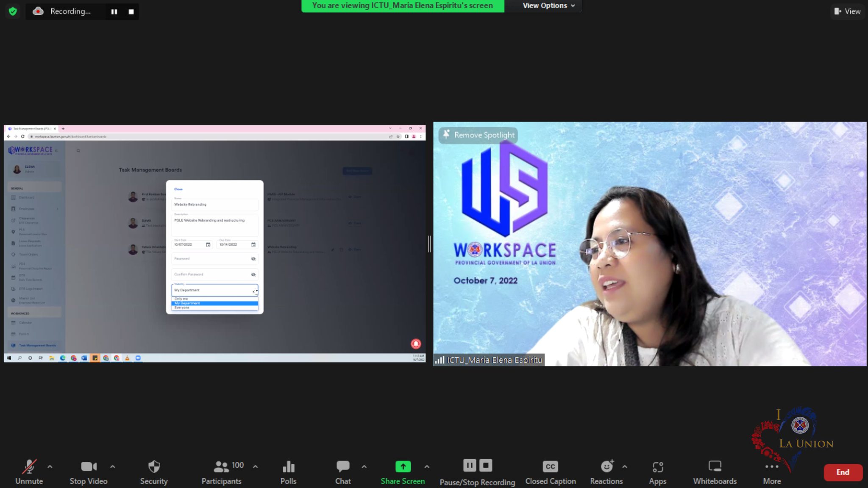Open File Explorer from shared taskbar

pos(52,358)
